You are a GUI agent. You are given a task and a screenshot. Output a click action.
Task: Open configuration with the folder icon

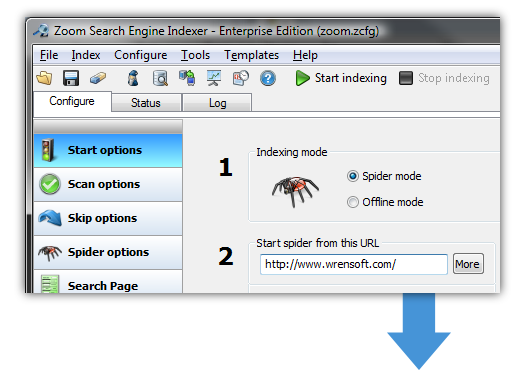[44, 78]
